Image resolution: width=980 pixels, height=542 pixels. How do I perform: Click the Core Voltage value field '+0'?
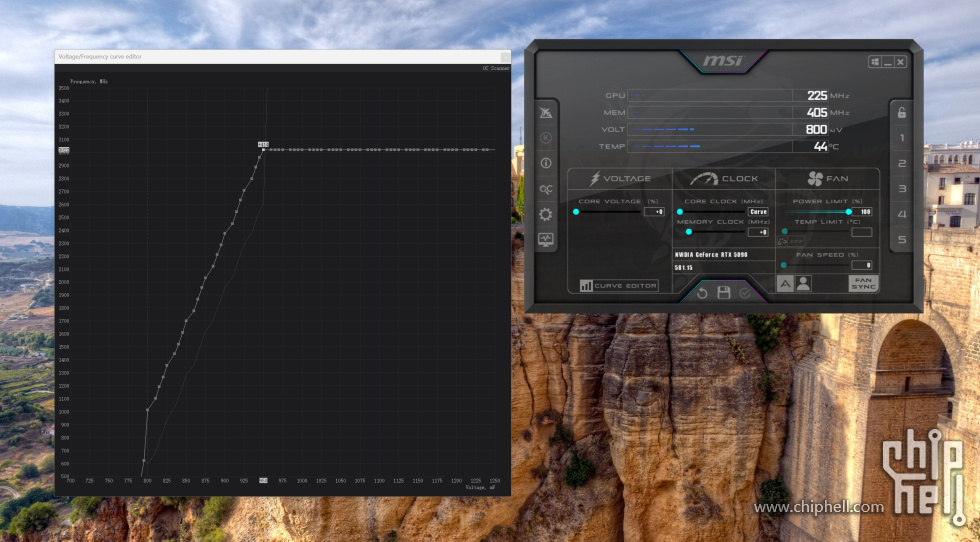coord(654,212)
